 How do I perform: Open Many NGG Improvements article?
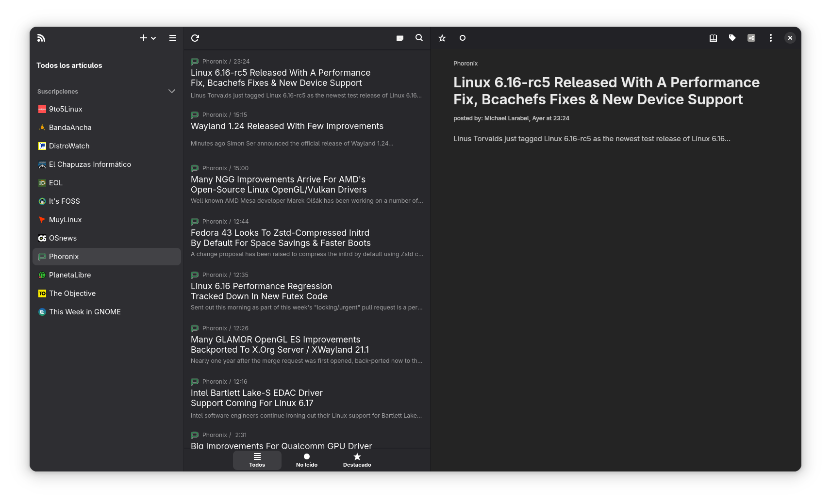point(307,184)
